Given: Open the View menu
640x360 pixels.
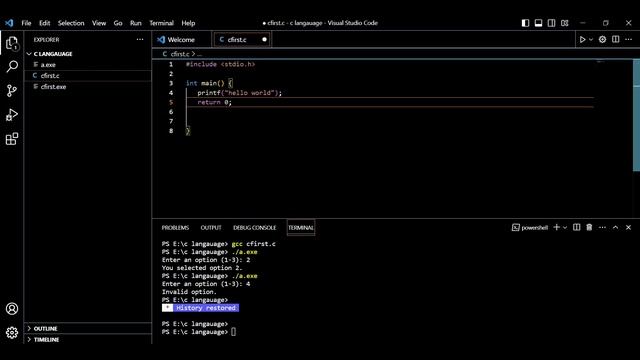Looking at the screenshot, I should [x=99, y=23].
